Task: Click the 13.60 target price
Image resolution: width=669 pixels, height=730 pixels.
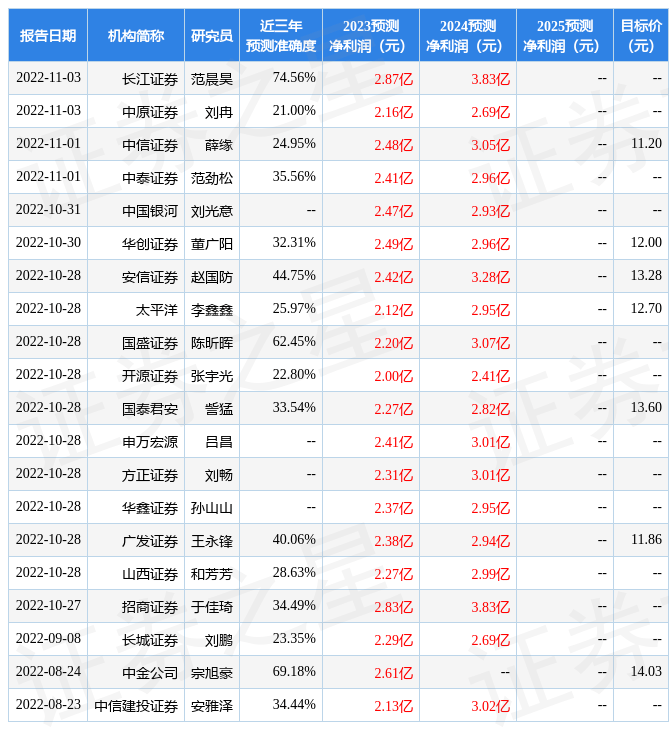Action: point(646,407)
